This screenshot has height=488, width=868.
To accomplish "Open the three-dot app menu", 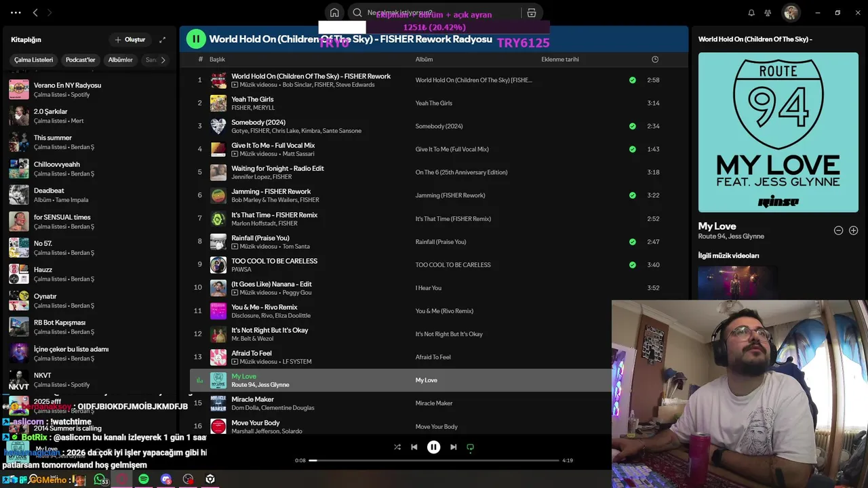I will coord(16,13).
